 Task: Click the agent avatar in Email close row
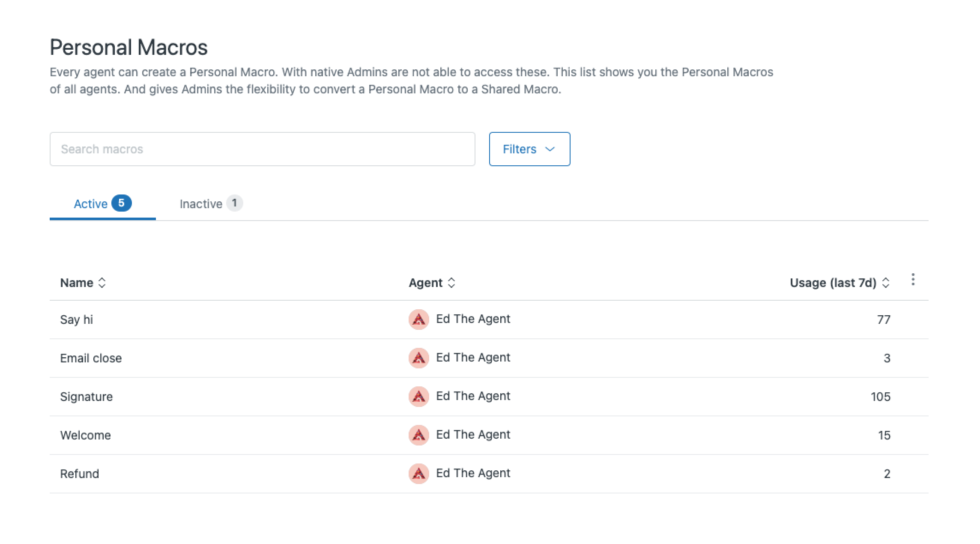[418, 358]
